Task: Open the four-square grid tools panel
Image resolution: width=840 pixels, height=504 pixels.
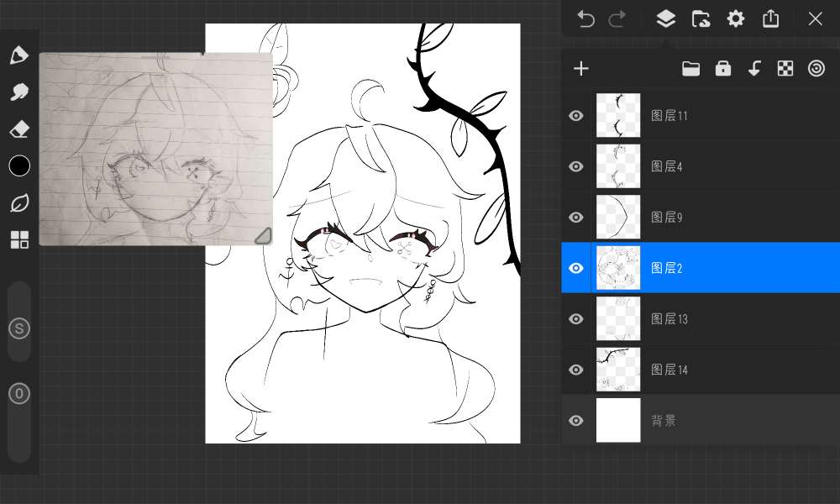Action: tap(18, 240)
